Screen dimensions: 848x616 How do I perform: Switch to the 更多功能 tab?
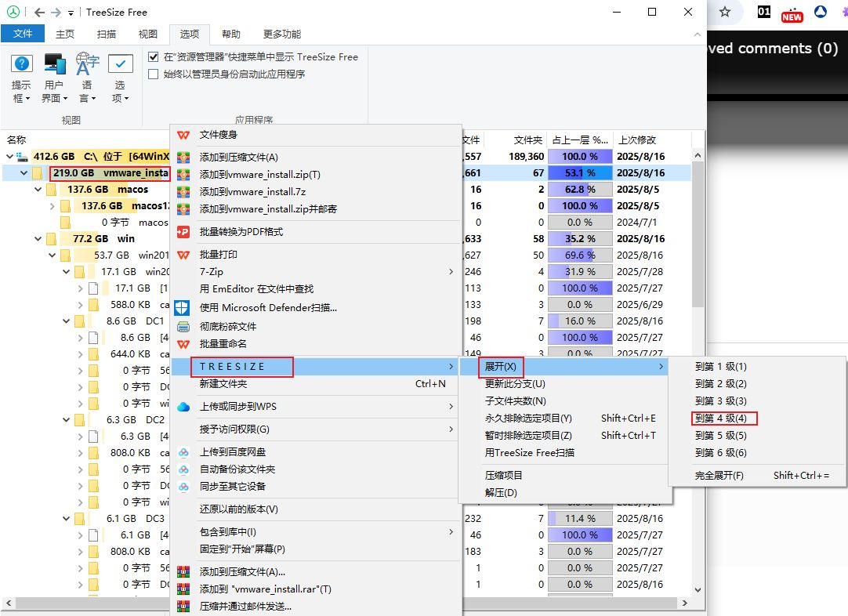[282, 34]
